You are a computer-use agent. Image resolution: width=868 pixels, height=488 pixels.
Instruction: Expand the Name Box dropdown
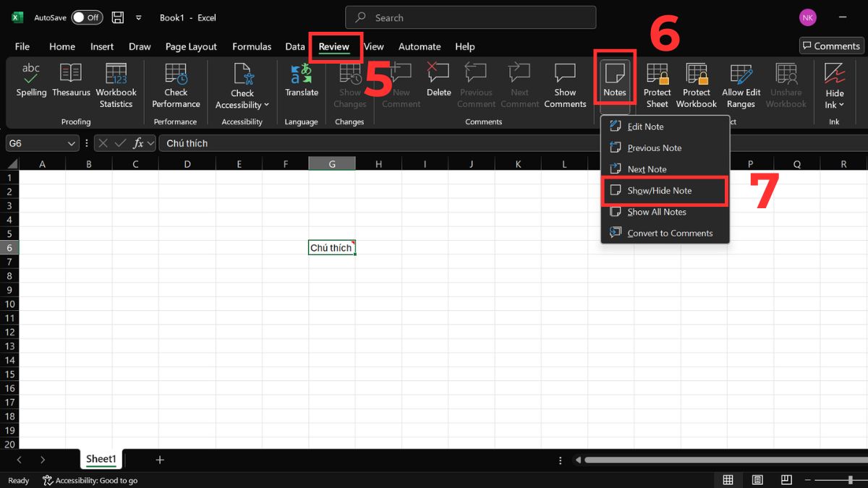(x=71, y=142)
